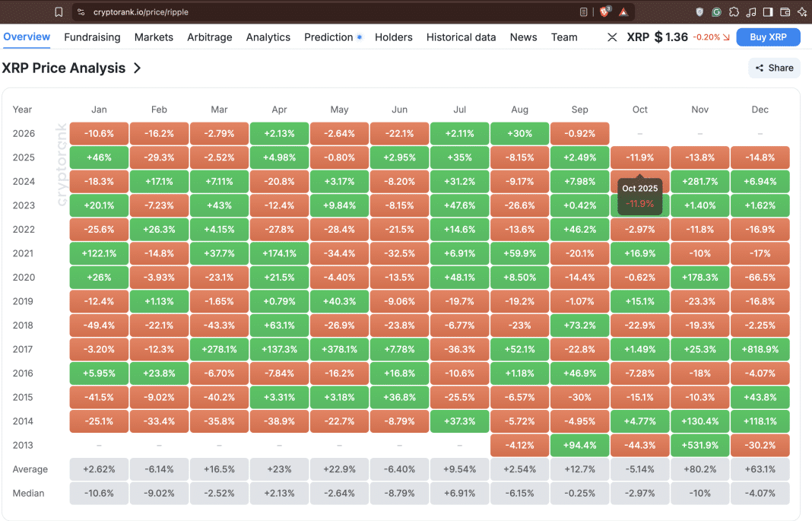The width and height of the screenshot is (812, 521).
Task: Click the Year column header
Action: pos(22,110)
